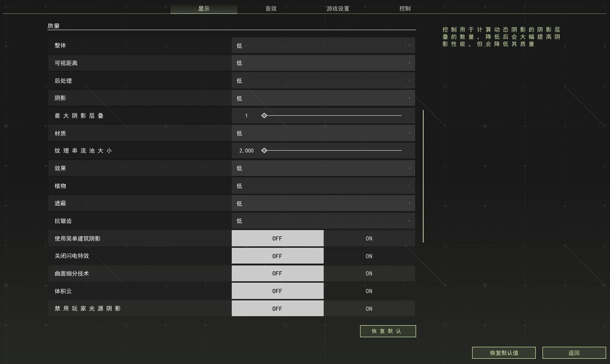Select OFF for 曲面细分技术
This screenshot has width=610, height=364.
(x=278, y=274)
